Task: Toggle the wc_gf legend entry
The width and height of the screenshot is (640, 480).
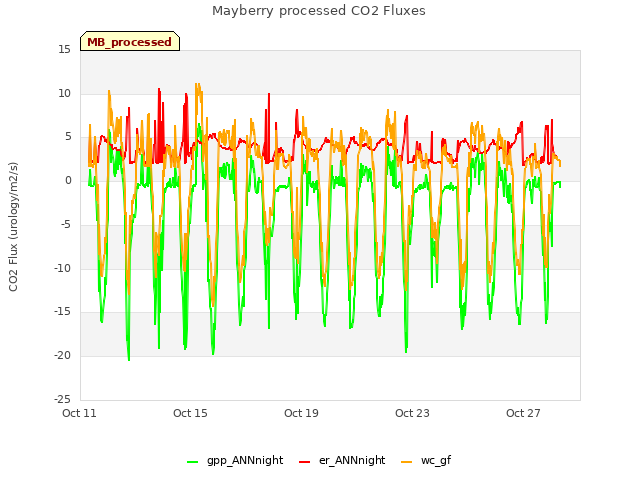Action: (x=426, y=460)
